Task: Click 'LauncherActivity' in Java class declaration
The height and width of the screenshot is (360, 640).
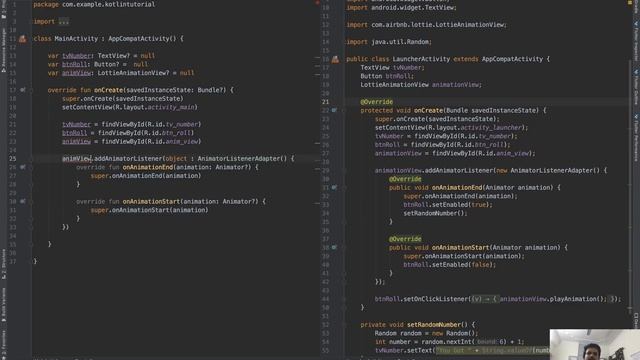Action: pyautogui.click(x=421, y=59)
